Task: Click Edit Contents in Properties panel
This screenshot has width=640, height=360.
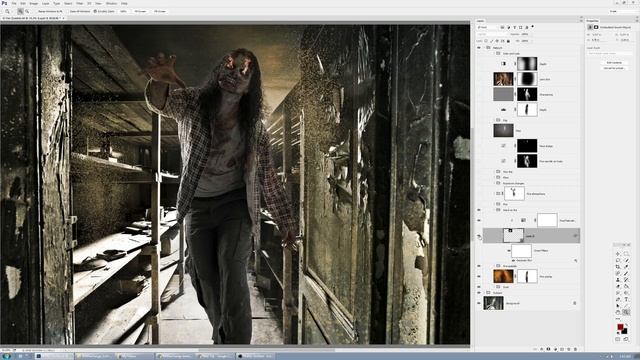Action: pyautogui.click(x=614, y=62)
